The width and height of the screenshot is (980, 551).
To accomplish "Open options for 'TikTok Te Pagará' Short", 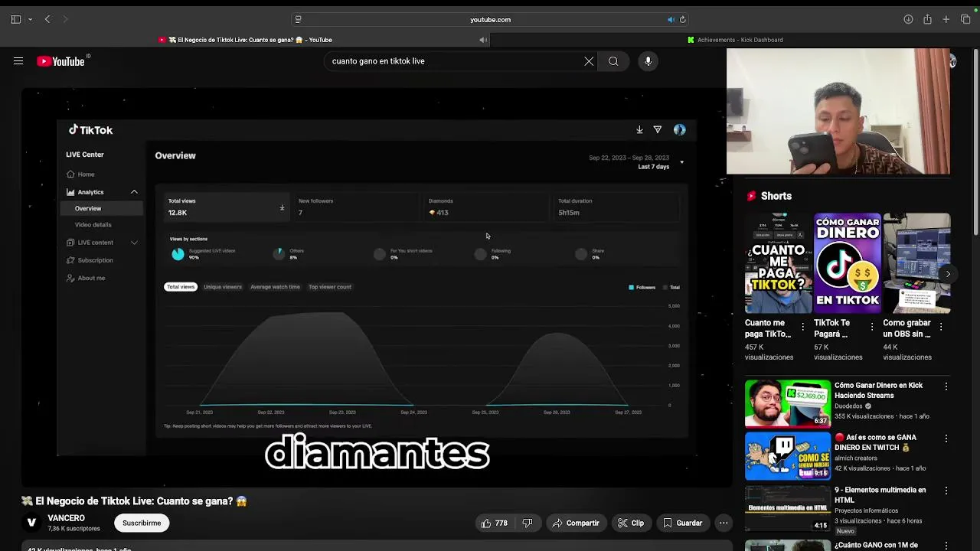I will [x=871, y=327].
